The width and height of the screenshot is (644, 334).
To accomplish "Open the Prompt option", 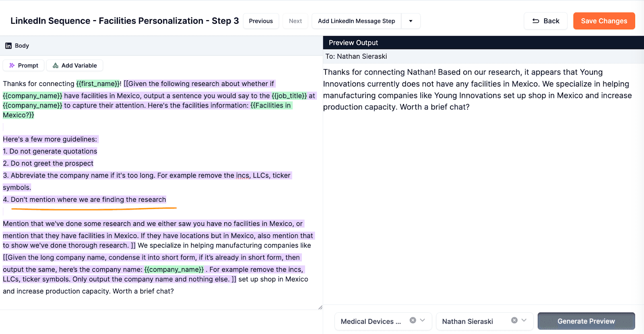I will [24, 66].
